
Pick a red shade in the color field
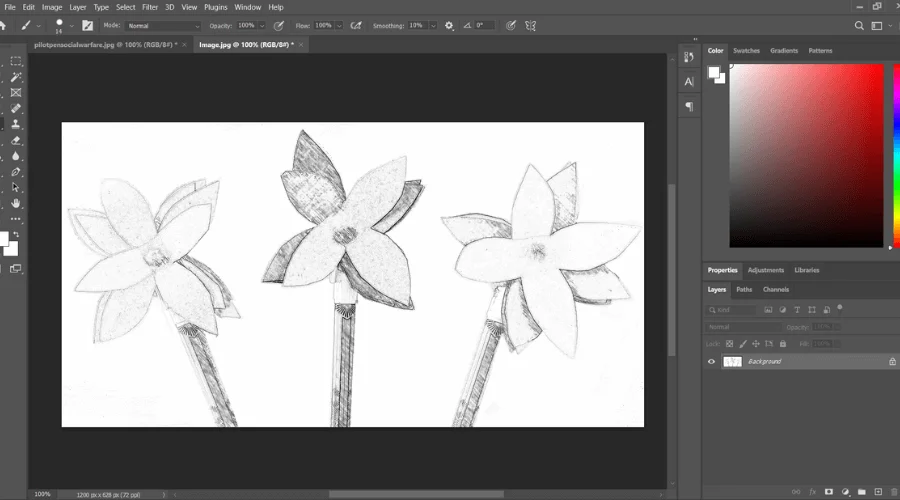pos(806,156)
